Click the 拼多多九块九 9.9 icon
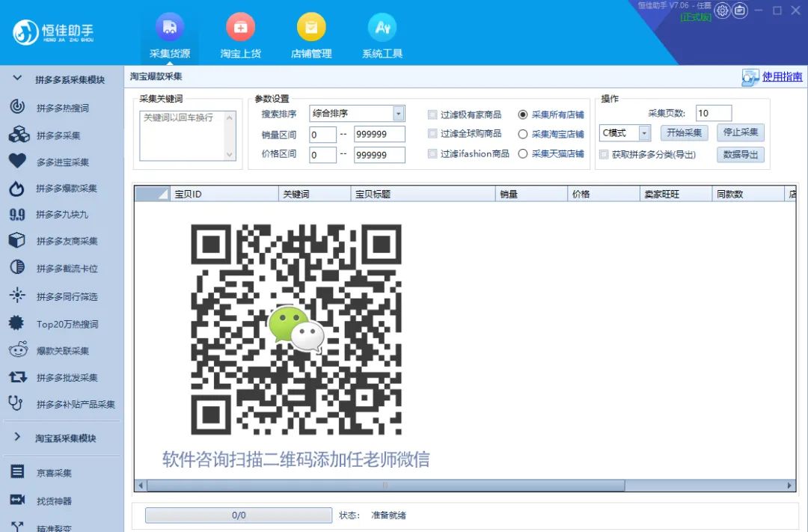 click(x=17, y=215)
